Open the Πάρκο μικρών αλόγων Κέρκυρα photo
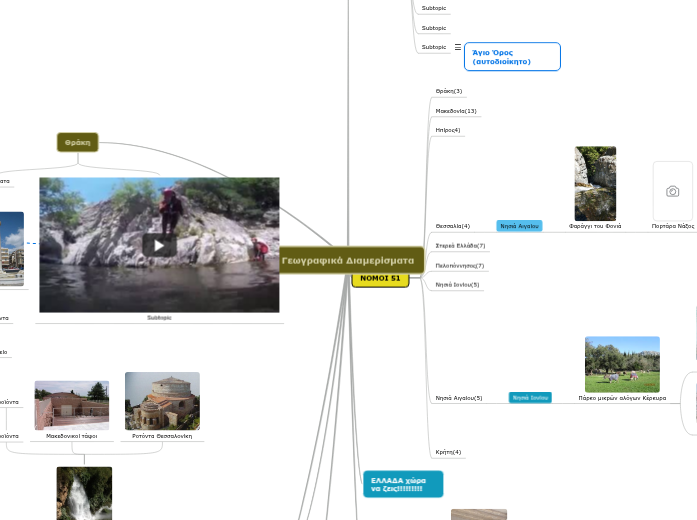Viewport: 697px width, 520px height. [x=622, y=364]
